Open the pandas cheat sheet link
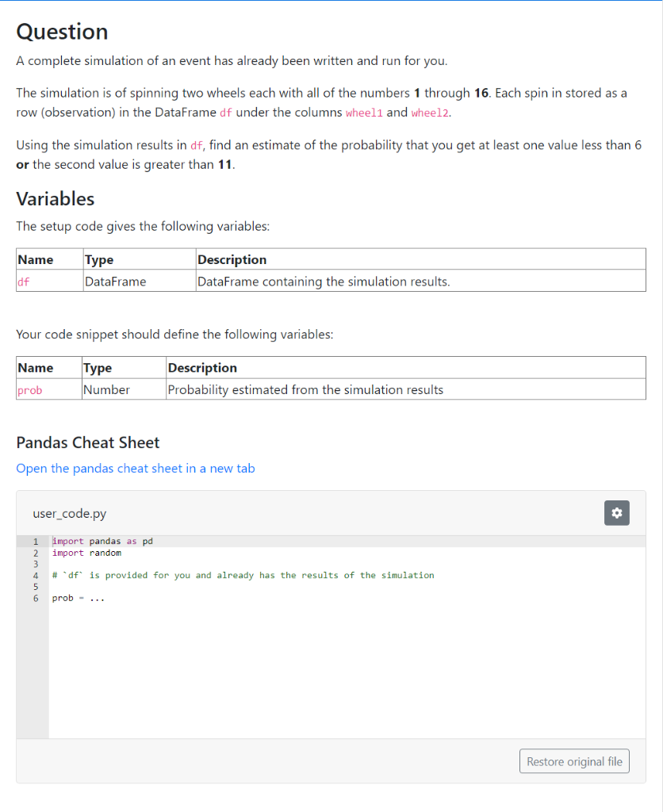Image resolution: width=663 pixels, height=812 pixels. click(x=135, y=468)
